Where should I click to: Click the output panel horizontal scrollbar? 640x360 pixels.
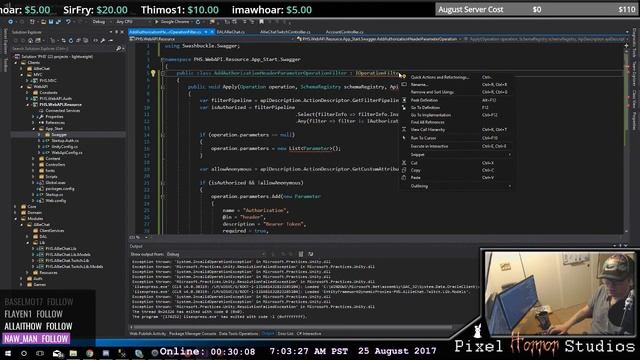pyautogui.click(x=292, y=327)
